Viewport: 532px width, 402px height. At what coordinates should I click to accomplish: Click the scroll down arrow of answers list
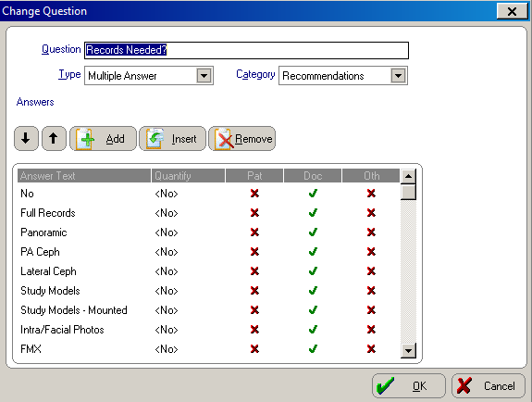tap(408, 350)
